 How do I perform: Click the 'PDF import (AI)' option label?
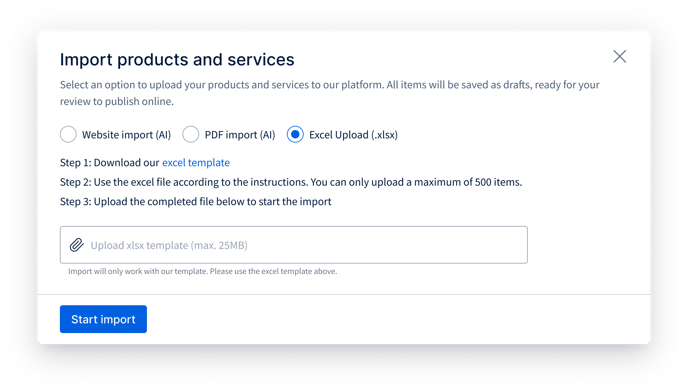[x=240, y=135]
